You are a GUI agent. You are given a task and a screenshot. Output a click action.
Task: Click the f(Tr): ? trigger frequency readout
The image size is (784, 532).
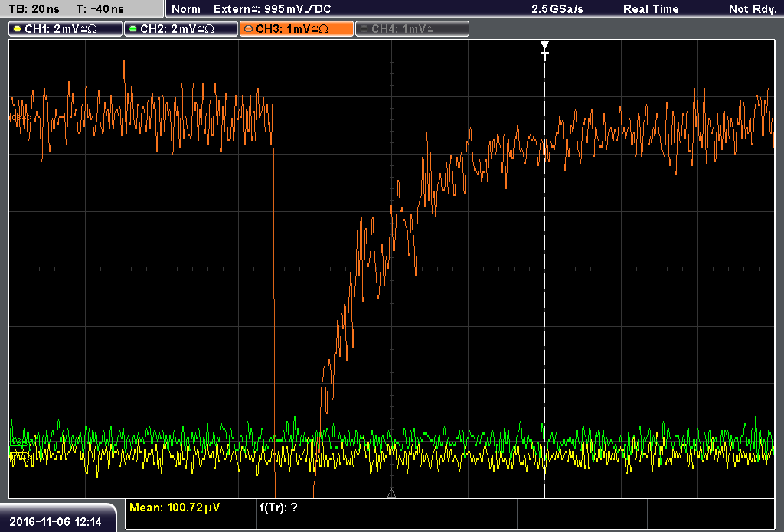pyautogui.click(x=279, y=508)
